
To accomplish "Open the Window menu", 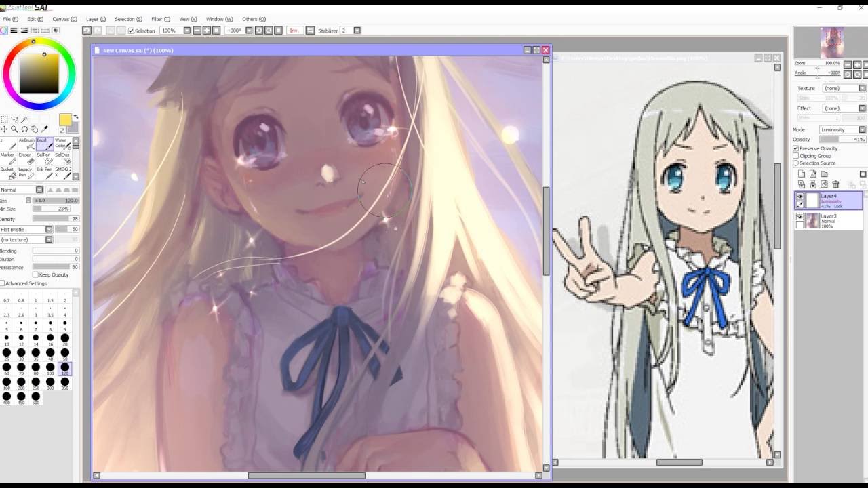I will click(x=219, y=19).
